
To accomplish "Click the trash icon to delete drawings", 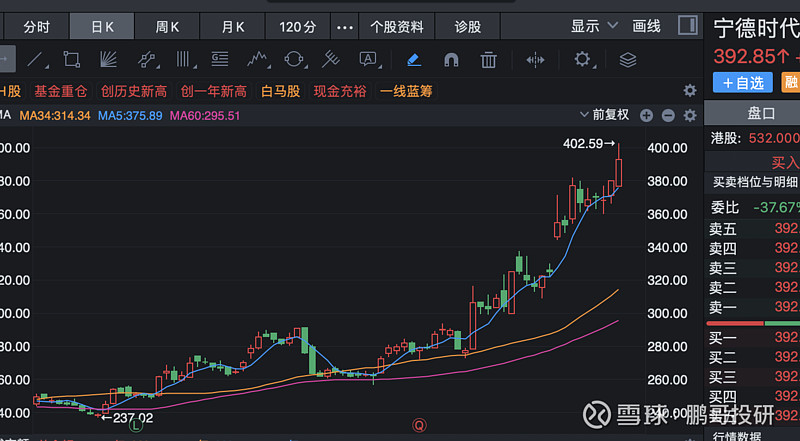I will click(488, 60).
